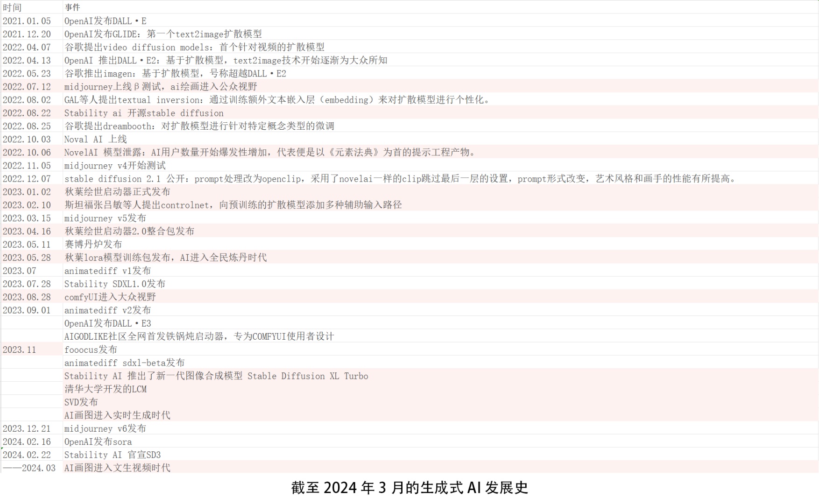Image resolution: width=819 pixels, height=504 pixels.
Task: Select the animatediff v1发布 cell
Action: click(x=440, y=270)
